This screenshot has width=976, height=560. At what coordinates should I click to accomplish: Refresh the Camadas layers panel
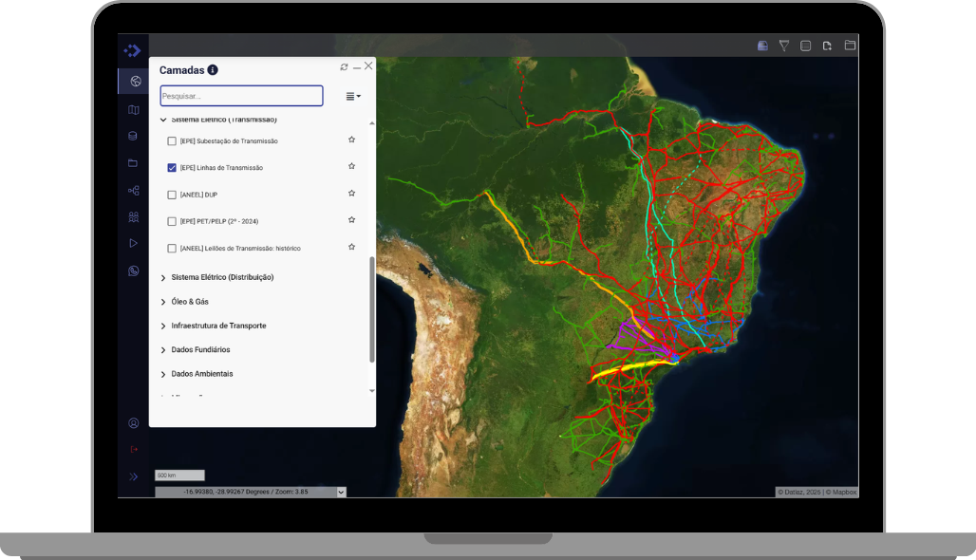tap(345, 66)
